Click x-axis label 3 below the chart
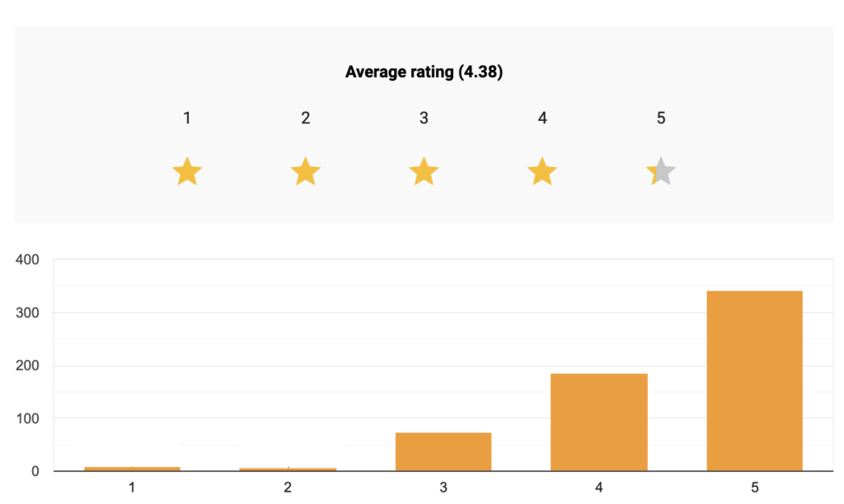844x504 pixels. click(443, 488)
